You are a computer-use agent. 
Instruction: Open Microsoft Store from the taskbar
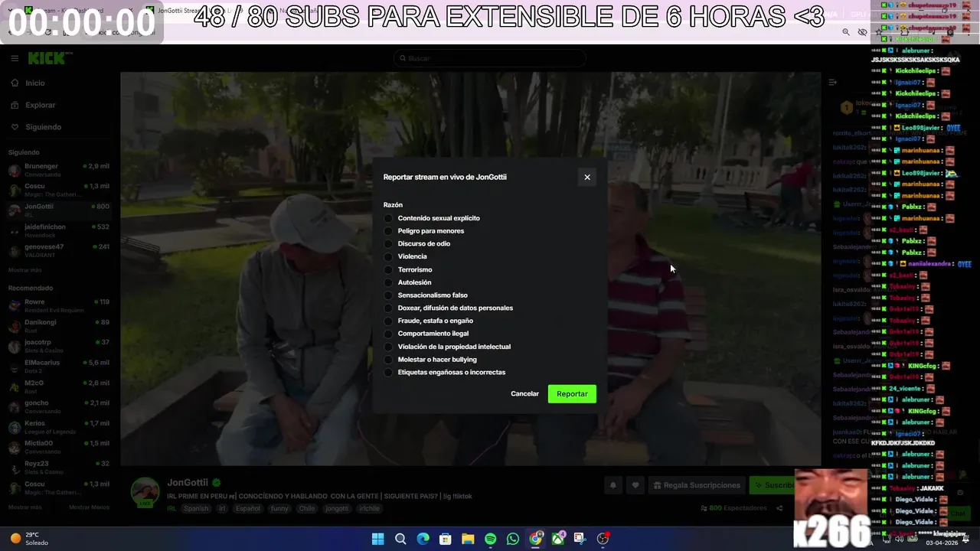pos(446,539)
